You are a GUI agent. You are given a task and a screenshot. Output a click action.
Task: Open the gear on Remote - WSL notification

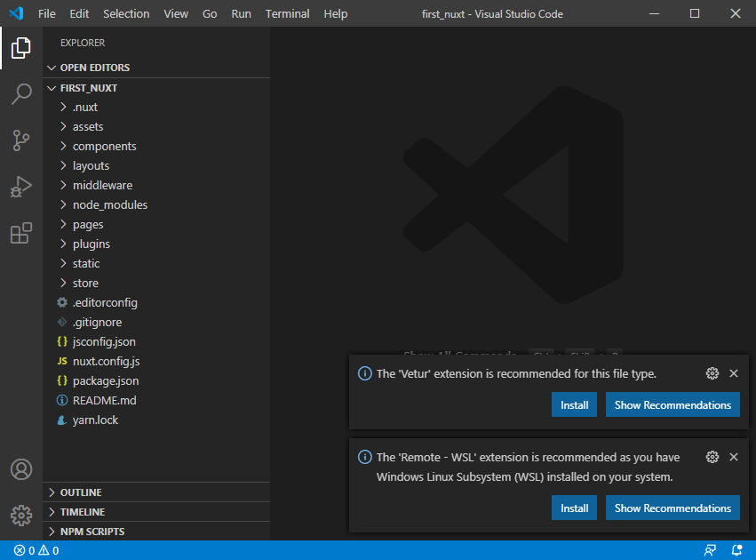(712, 457)
